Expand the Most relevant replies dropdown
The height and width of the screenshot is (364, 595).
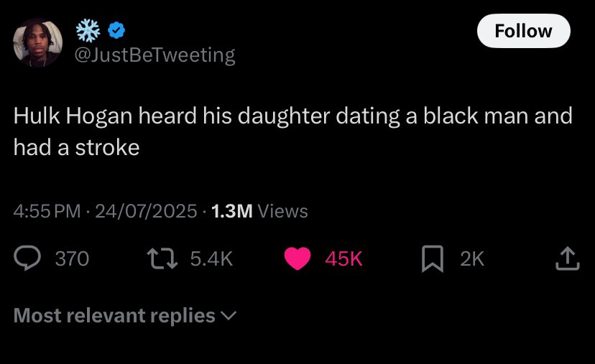(115, 315)
